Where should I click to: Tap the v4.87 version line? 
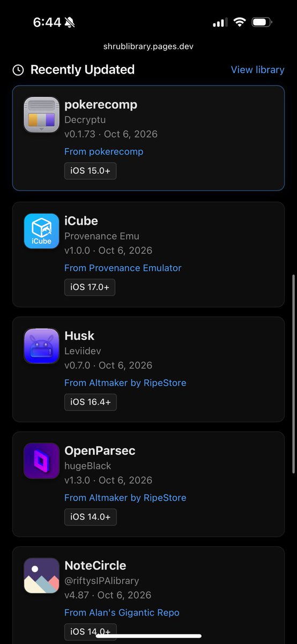tap(108, 595)
